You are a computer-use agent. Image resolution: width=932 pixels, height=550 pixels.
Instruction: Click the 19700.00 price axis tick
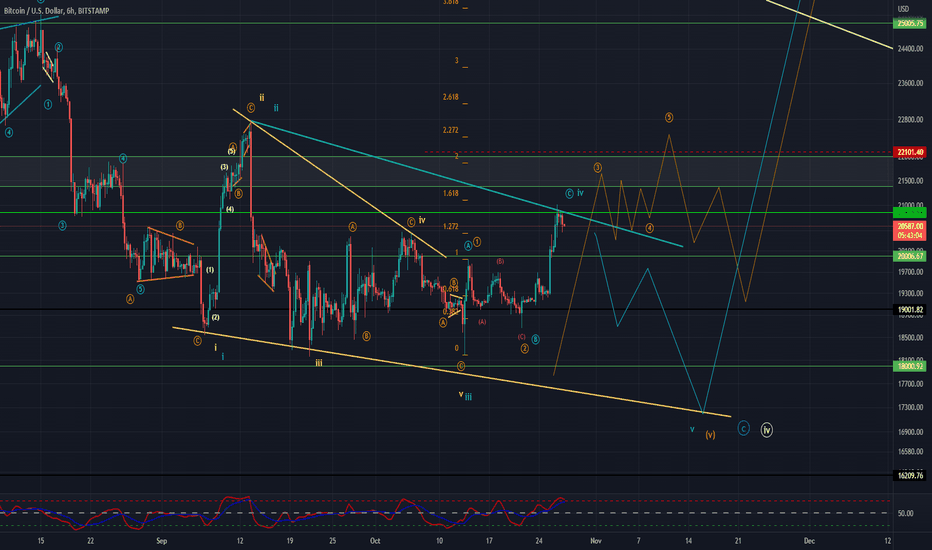[910, 272]
